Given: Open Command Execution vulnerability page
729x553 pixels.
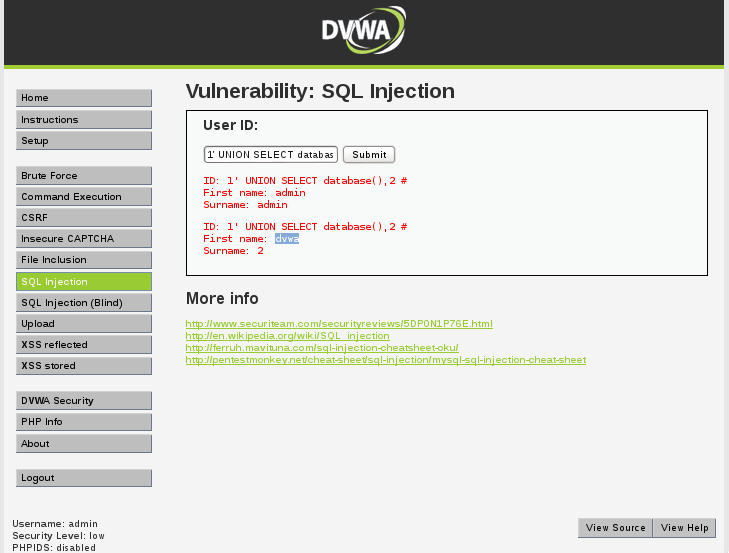Looking at the screenshot, I should 84,197.
